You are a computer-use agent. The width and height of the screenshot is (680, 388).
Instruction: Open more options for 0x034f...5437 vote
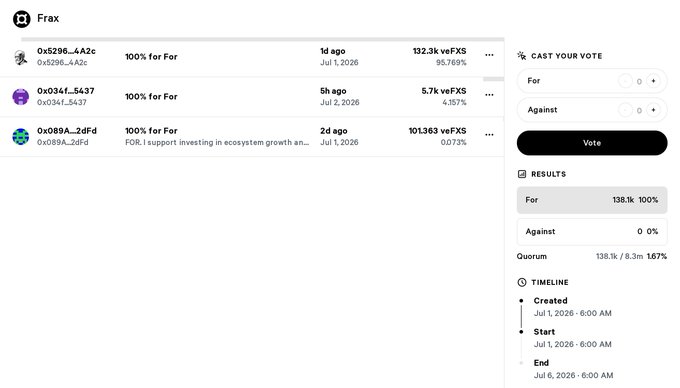click(x=489, y=95)
